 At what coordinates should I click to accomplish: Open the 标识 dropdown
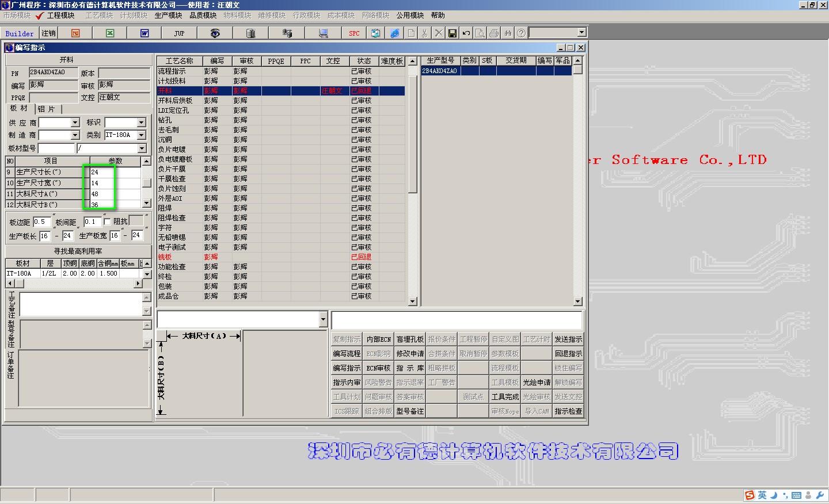point(141,123)
